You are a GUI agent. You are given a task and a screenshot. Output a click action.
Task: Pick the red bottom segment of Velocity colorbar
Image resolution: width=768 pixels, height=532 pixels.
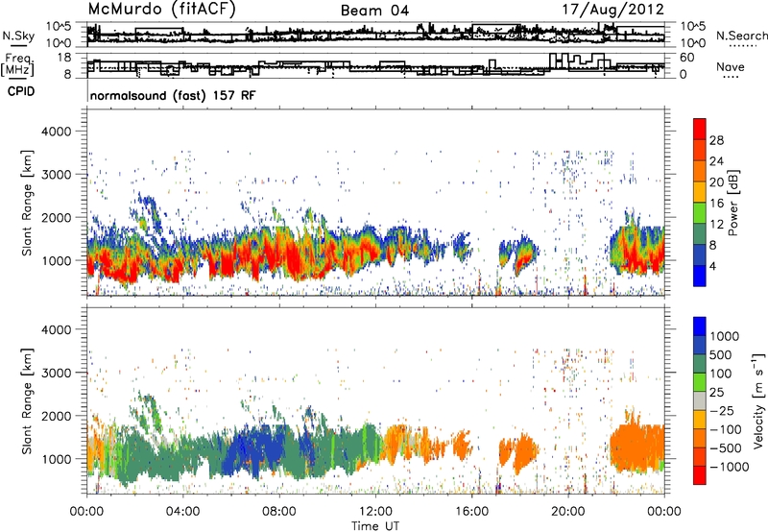click(x=700, y=475)
